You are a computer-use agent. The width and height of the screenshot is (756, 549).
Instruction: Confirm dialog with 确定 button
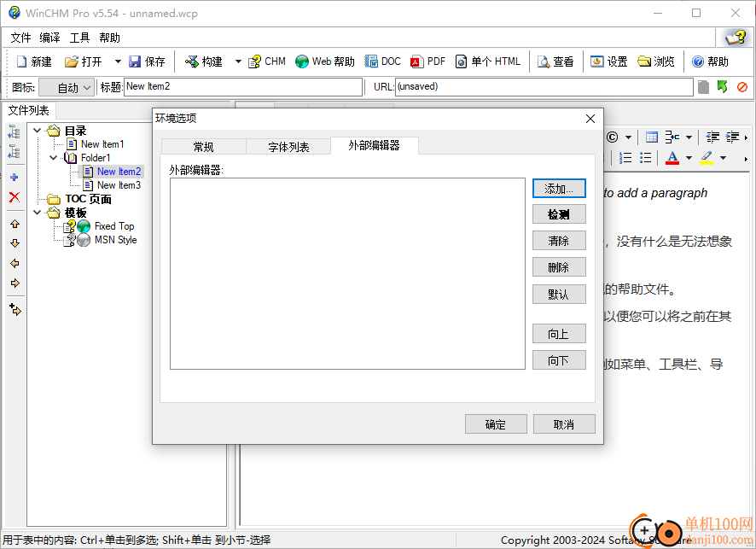click(496, 424)
